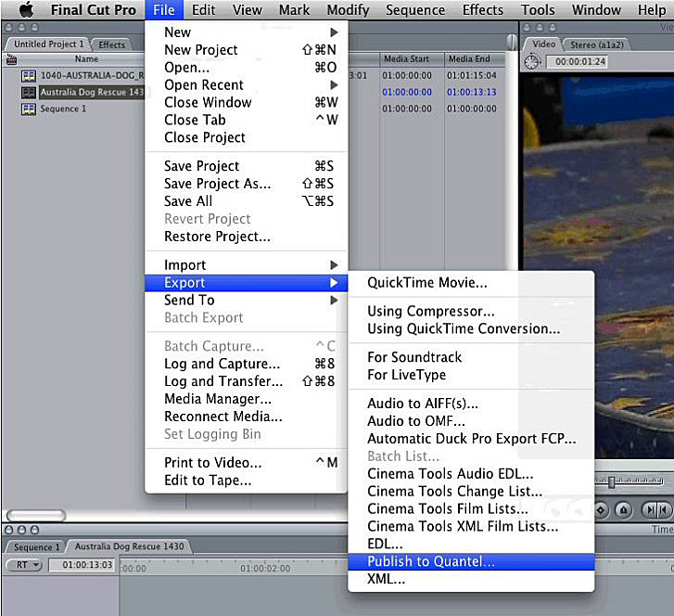This screenshot has height=616, width=674.
Task: Choose Restore Project... menu item
Action: (247, 237)
